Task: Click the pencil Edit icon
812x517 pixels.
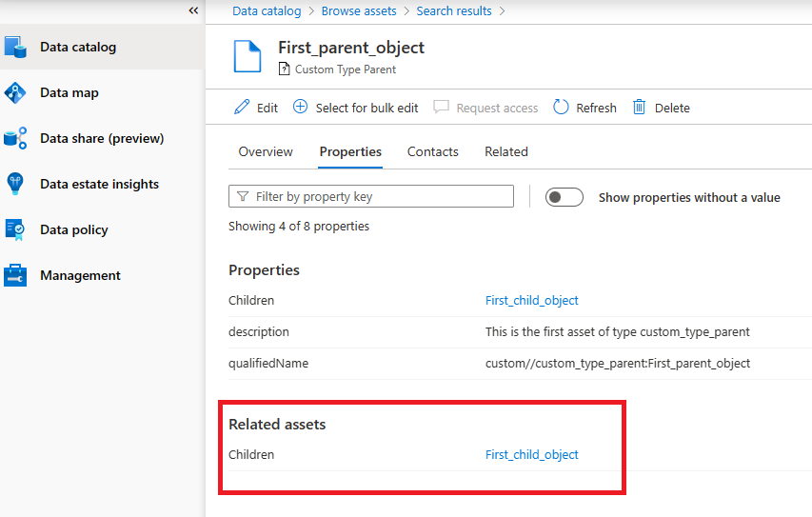Action: (x=242, y=107)
